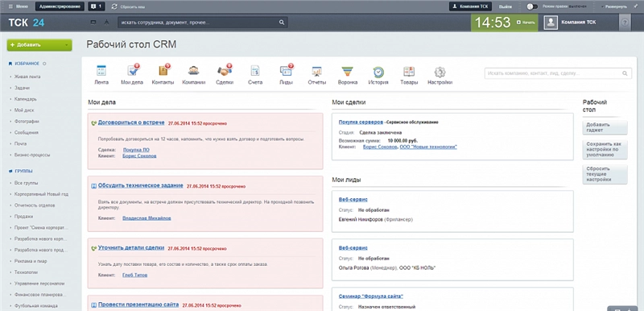Click the messages icon left of top search
Viewport: 644px width, 311px height.
point(93,23)
